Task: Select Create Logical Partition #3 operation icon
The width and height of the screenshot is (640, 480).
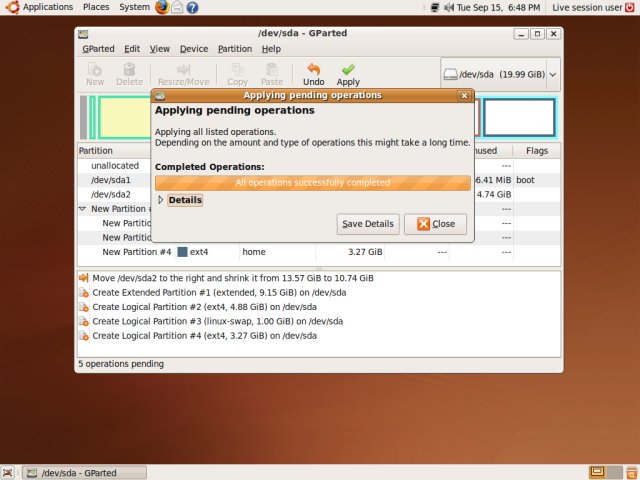Action: click(x=83, y=321)
